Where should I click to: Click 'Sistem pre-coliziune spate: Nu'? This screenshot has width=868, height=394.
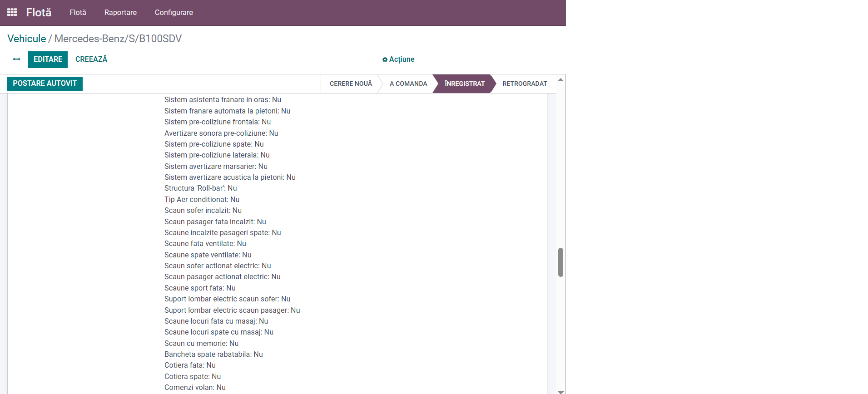[x=214, y=144]
